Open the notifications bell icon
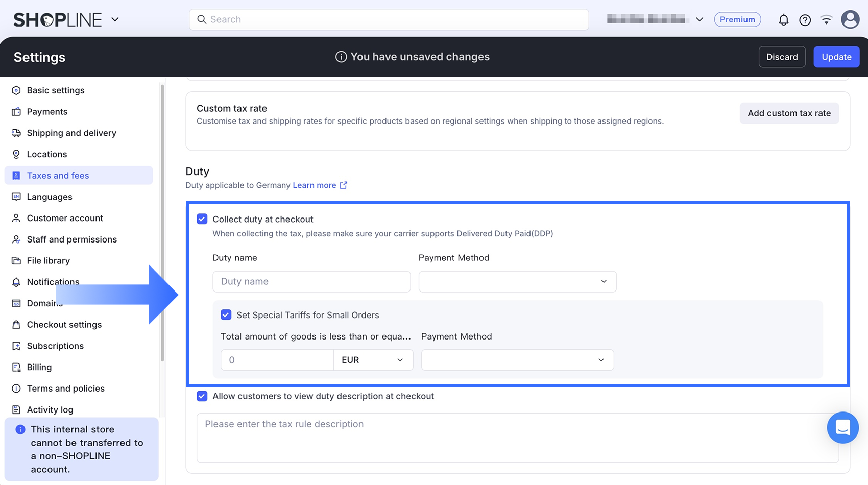Viewport: 868px width, 485px height. pyautogui.click(x=783, y=20)
